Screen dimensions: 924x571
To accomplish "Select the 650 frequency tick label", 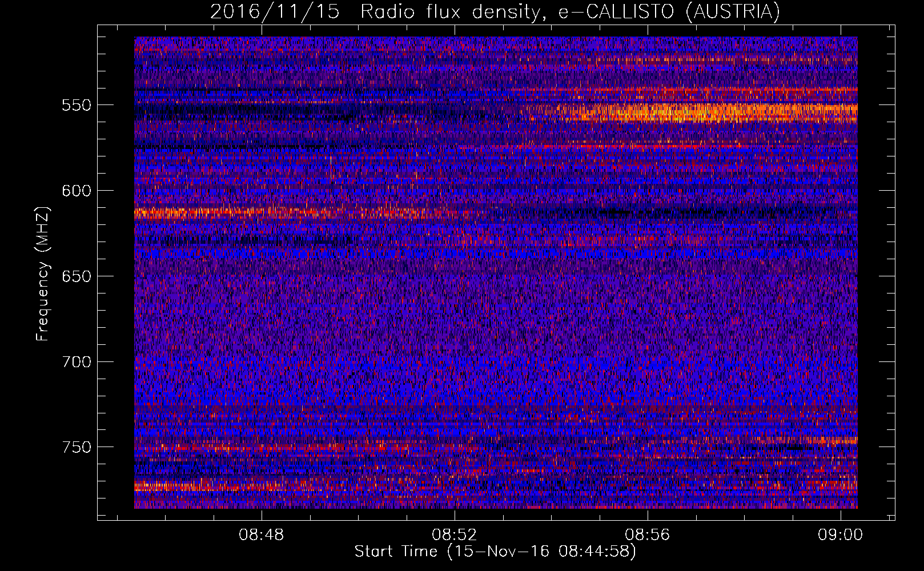I will coord(77,276).
